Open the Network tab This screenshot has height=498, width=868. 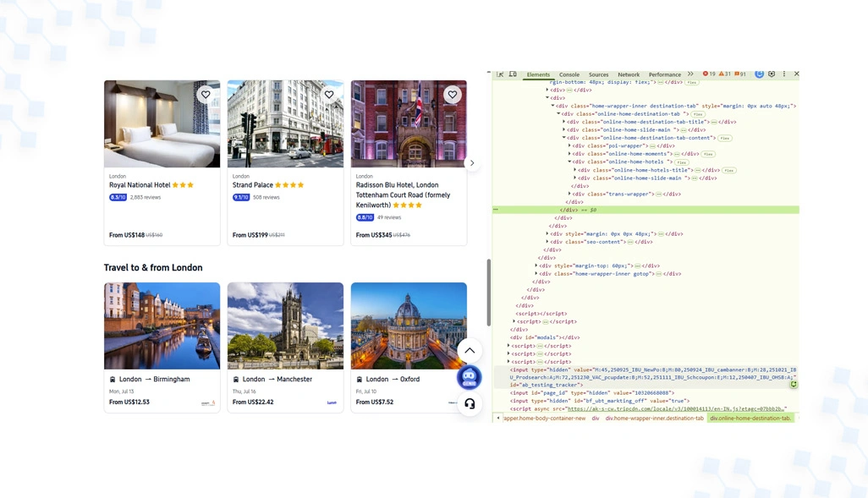pos(629,74)
